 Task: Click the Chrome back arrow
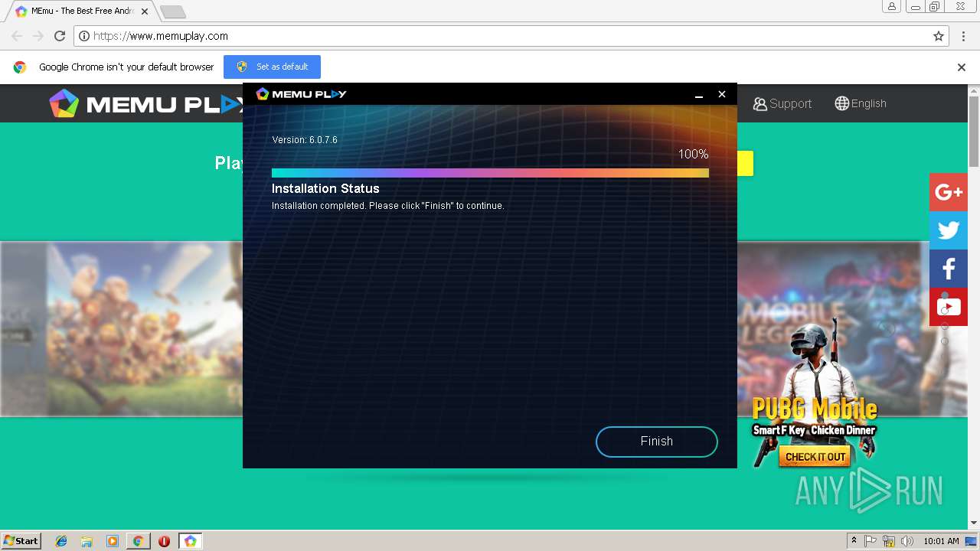pos(17,36)
